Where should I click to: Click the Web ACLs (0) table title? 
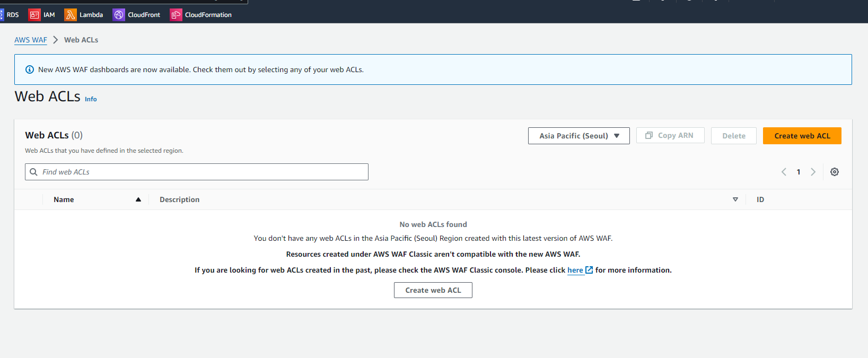pyautogui.click(x=54, y=135)
